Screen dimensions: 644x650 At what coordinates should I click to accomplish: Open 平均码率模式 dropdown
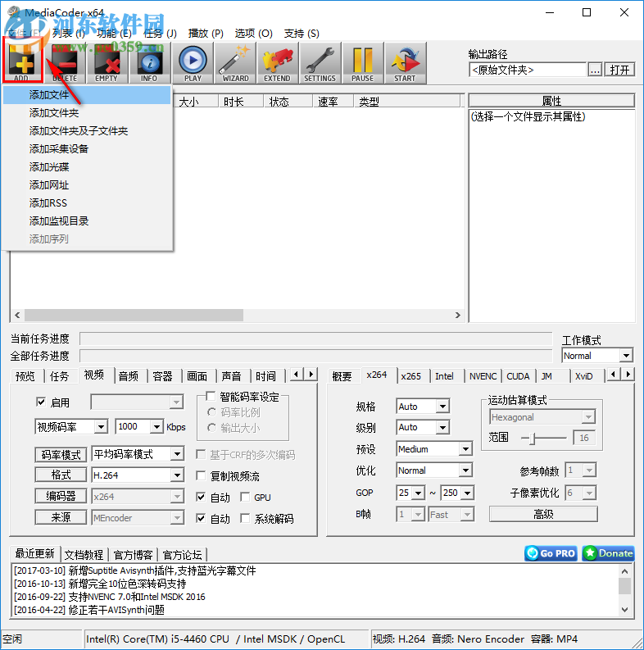point(137,454)
